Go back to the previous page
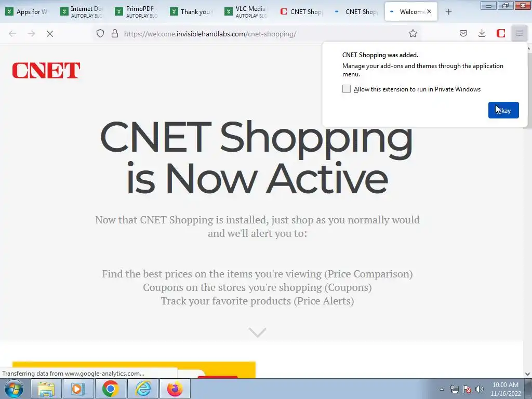The height and width of the screenshot is (399, 532). tap(12, 34)
